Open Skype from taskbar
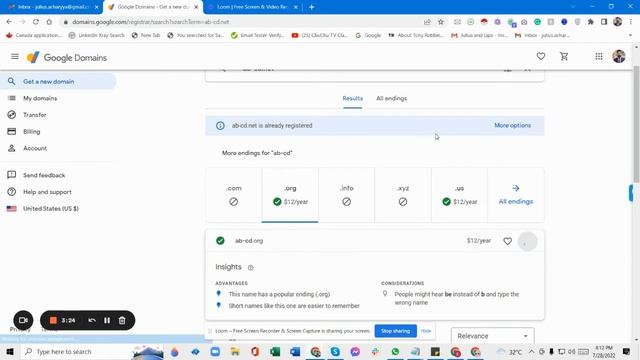The width and height of the screenshot is (640, 360). (335, 351)
